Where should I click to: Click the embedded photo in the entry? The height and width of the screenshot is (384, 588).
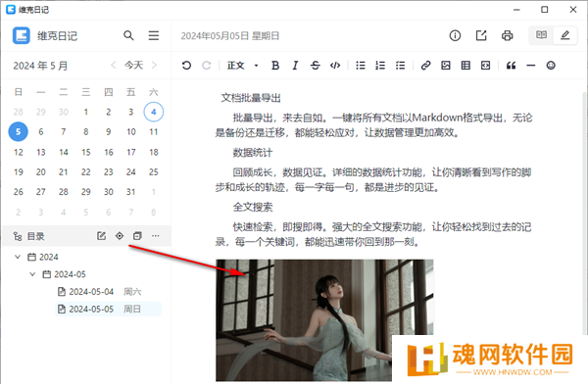click(x=324, y=320)
